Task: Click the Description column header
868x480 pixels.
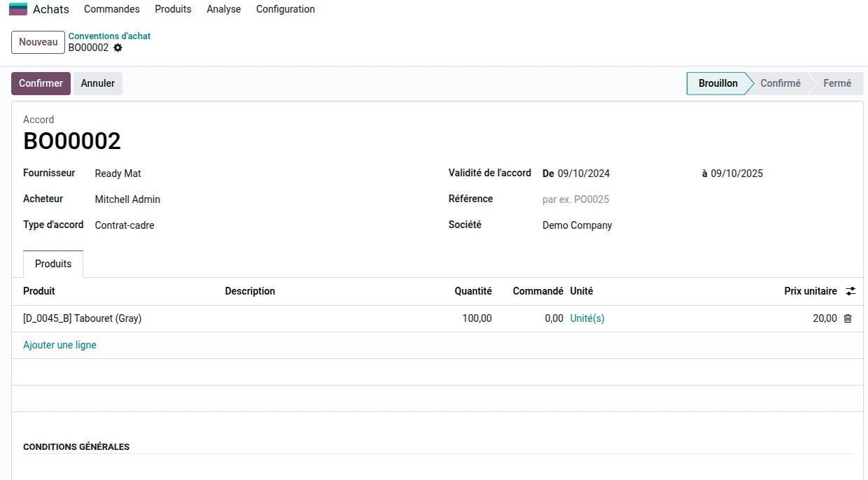Action: [x=250, y=291]
